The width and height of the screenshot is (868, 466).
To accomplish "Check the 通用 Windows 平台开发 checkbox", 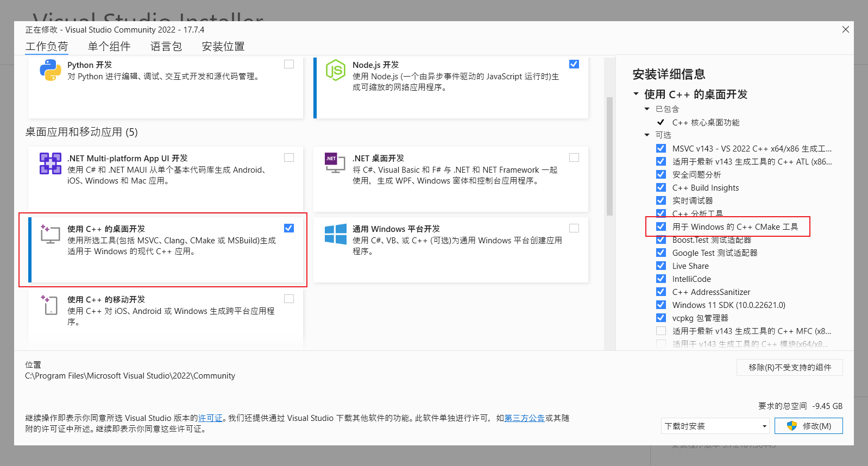I will (574, 228).
